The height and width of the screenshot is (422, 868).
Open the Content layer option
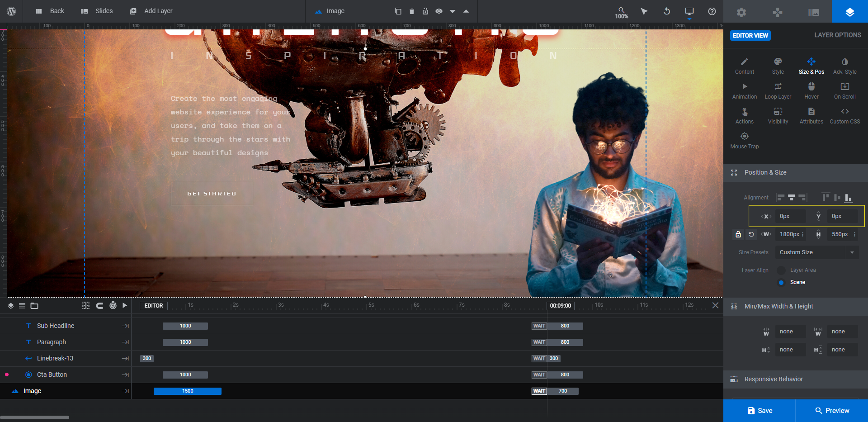(x=745, y=66)
